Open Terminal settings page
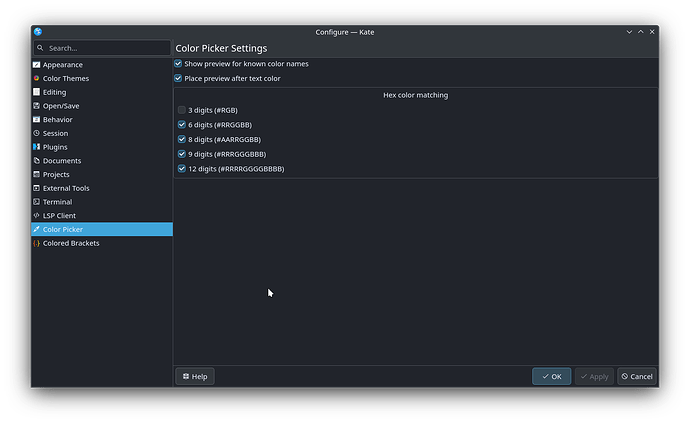 point(102,201)
